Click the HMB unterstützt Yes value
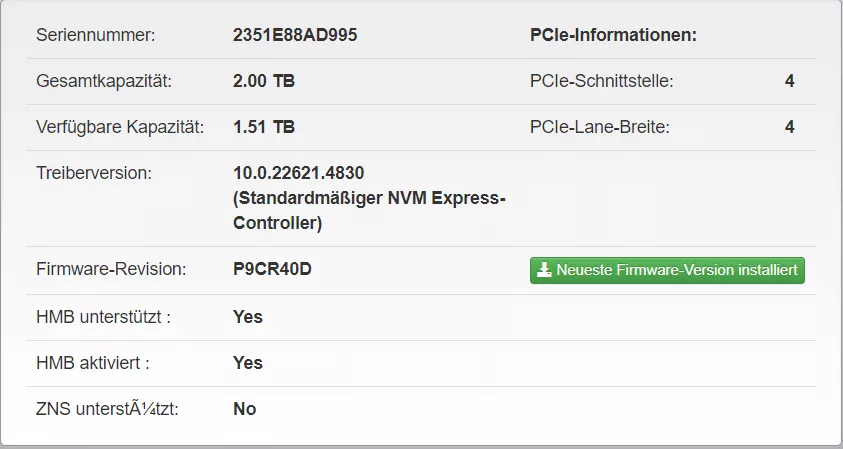The height and width of the screenshot is (449, 843). 248,317
